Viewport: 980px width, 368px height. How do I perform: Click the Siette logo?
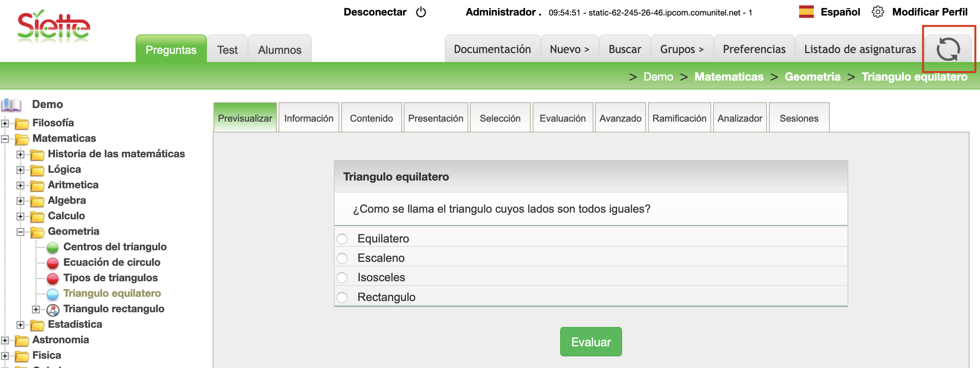[x=53, y=26]
